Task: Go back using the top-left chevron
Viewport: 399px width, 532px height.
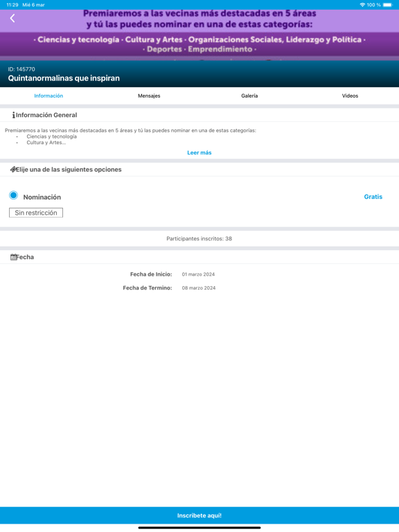Action: click(x=12, y=18)
